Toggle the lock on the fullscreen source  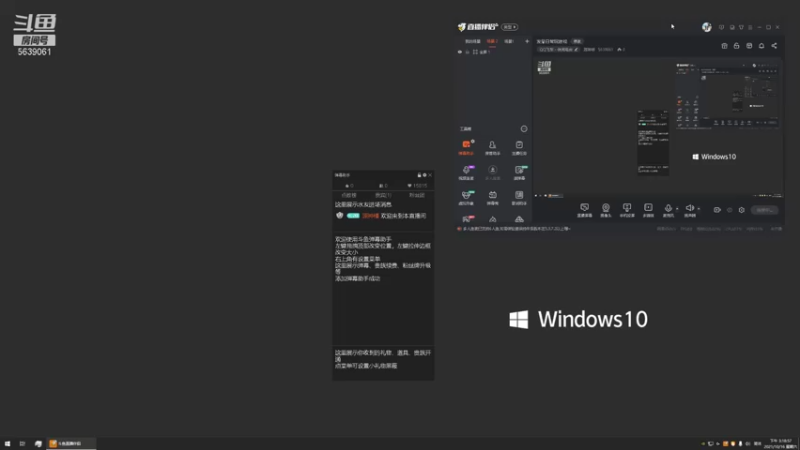(467, 52)
